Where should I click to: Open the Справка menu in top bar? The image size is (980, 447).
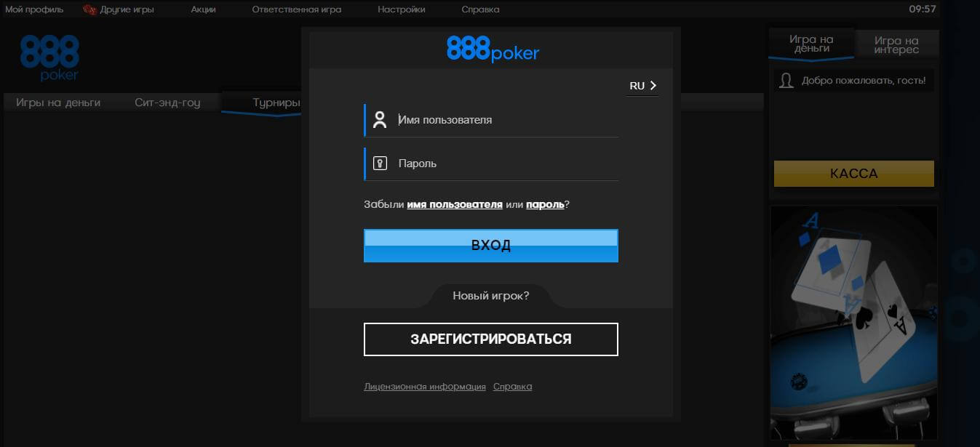(x=480, y=10)
